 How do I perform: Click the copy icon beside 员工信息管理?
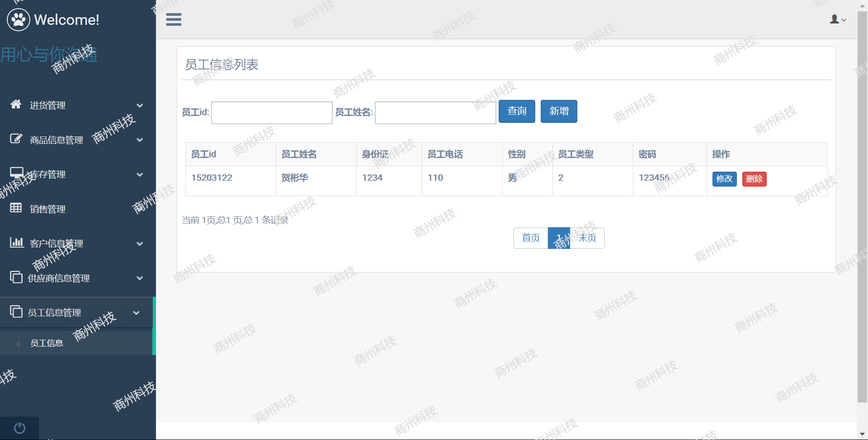pos(16,311)
